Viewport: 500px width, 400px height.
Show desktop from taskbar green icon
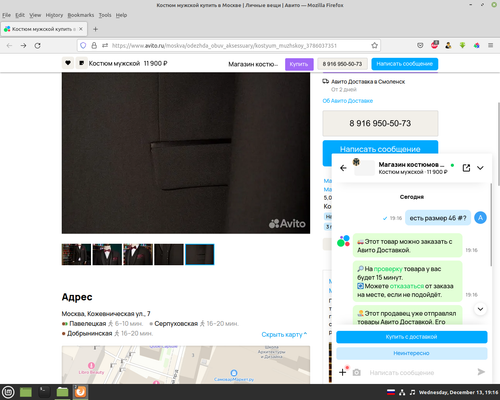coord(26,392)
